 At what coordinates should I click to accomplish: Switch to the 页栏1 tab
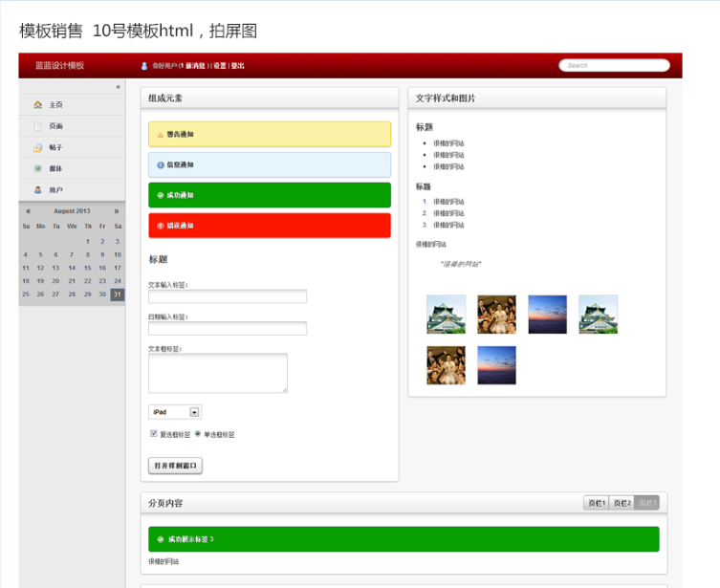click(596, 503)
